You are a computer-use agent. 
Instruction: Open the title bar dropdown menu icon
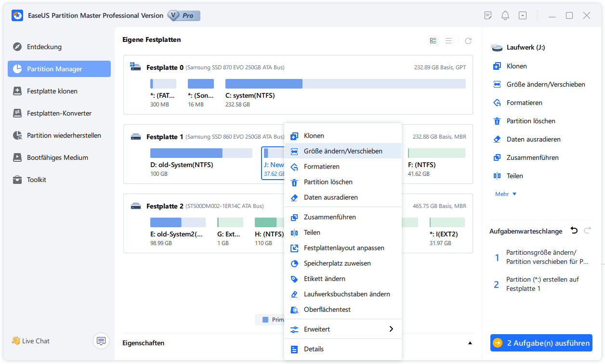tap(523, 15)
